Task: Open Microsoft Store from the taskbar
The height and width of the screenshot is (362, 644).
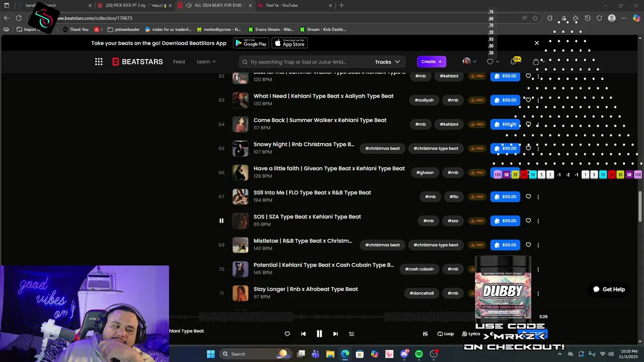Action: [x=360, y=354]
